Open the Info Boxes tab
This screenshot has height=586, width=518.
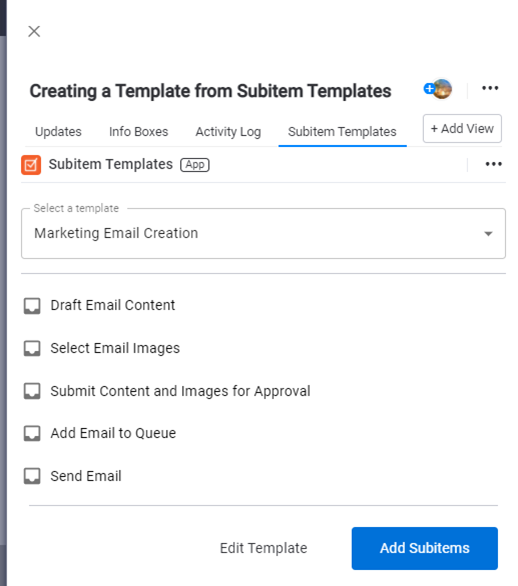(139, 132)
